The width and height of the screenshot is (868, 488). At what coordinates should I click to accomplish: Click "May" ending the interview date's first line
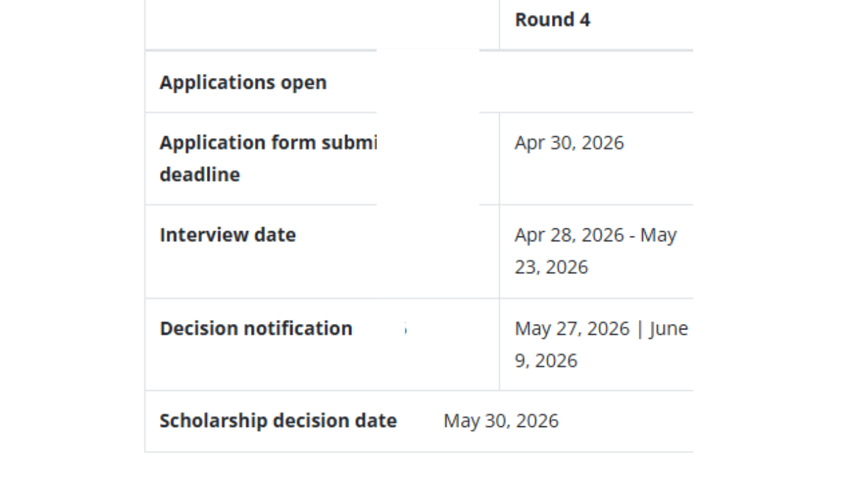tap(658, 235)
